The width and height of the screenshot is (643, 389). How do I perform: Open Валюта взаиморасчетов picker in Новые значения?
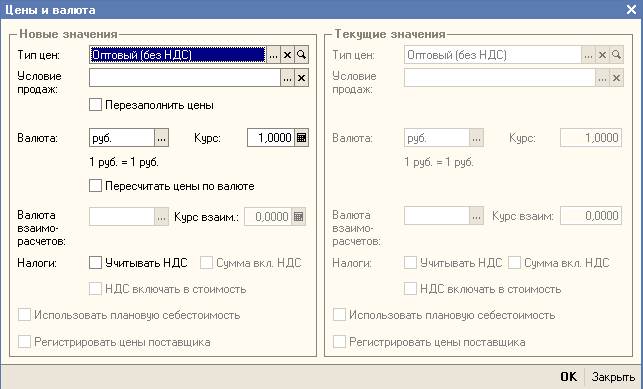(x=162, y=217)
